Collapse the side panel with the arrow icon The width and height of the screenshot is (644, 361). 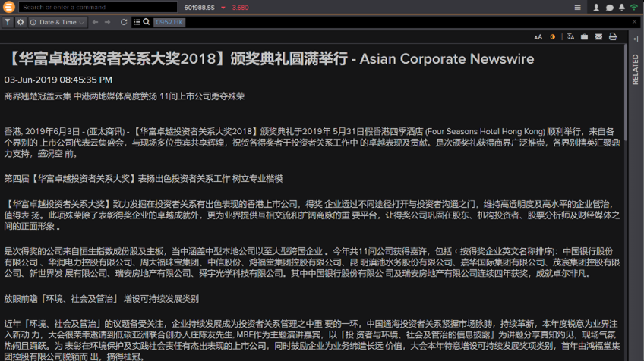click(636, 39)
